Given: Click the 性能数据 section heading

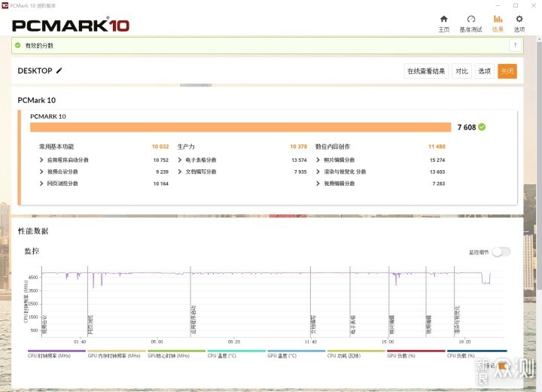Looking at the screenshot, I should pos(33,231).
